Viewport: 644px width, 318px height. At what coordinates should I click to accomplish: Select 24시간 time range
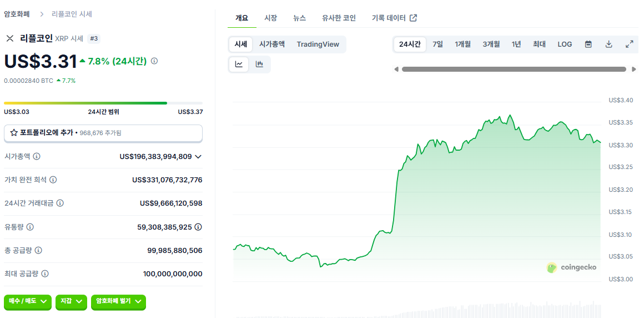(410, 44)
